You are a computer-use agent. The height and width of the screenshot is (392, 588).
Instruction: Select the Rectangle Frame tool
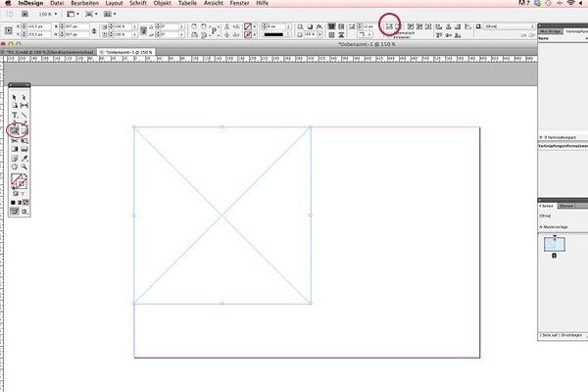click(15, 130)
